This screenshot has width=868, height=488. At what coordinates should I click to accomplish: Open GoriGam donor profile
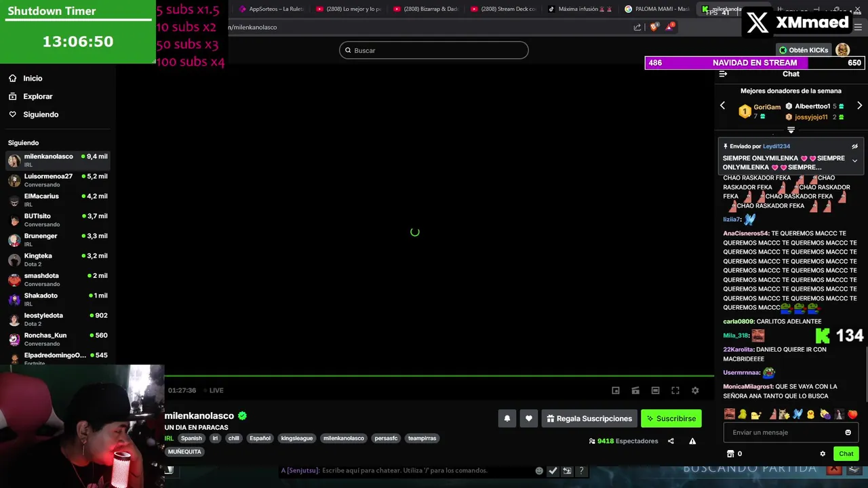[x=767, y=107]
